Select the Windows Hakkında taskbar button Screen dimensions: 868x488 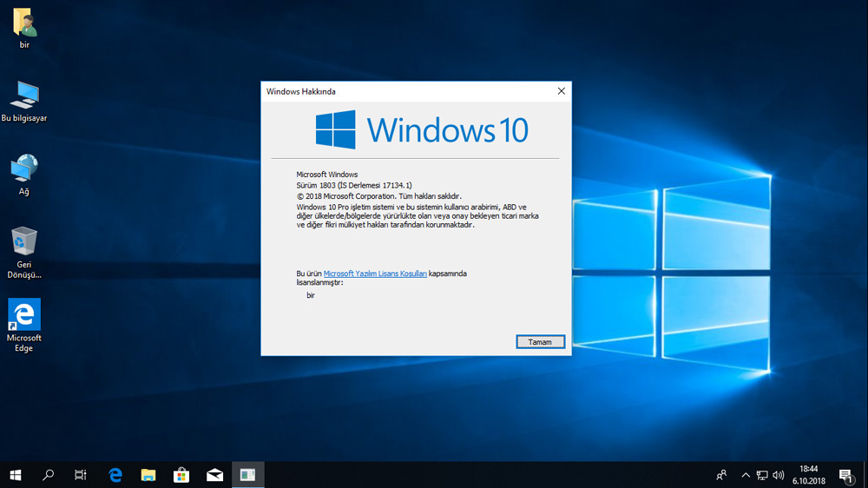pos(247,475)
